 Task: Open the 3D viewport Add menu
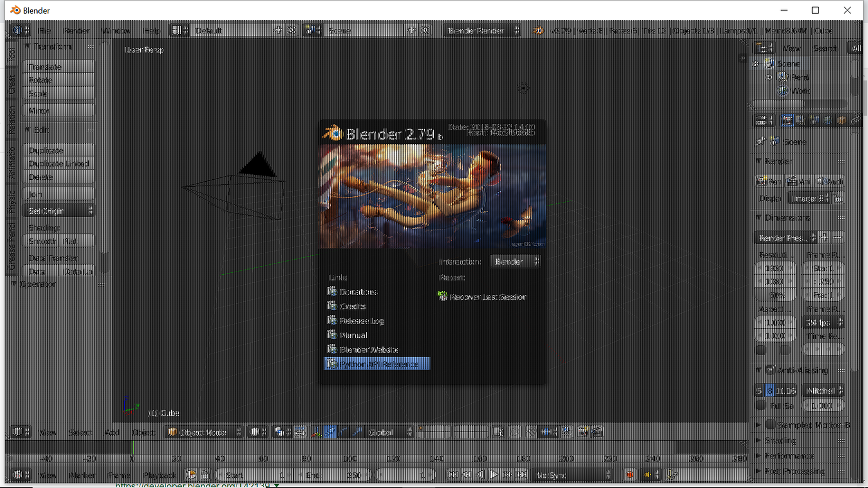click(112, 433)
